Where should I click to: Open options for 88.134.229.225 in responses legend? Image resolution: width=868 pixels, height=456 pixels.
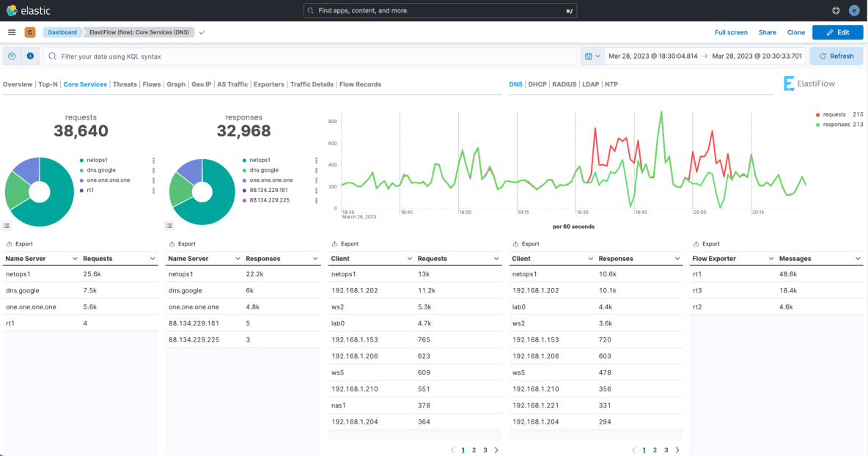point(316,200)
